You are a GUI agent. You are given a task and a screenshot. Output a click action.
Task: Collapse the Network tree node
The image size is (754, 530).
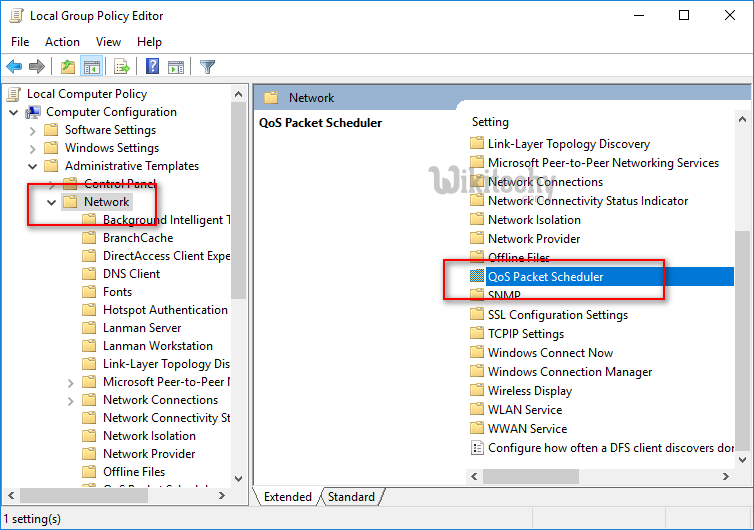(x=51, y=202)
